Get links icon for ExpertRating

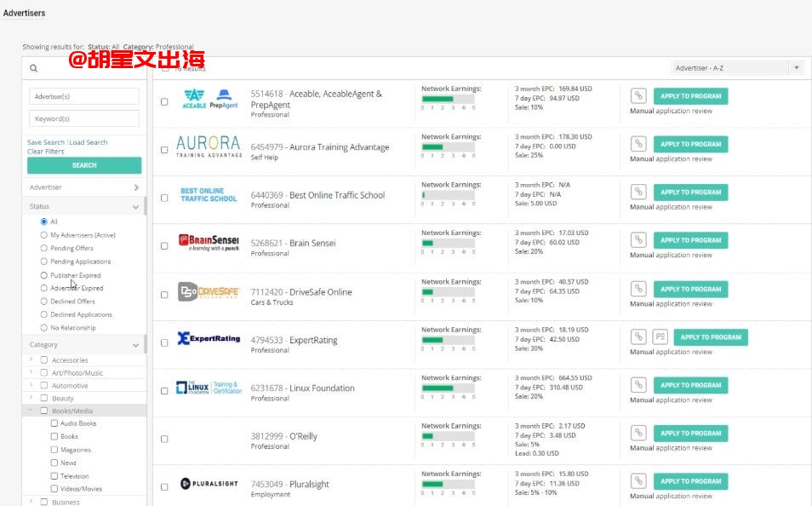638,337
